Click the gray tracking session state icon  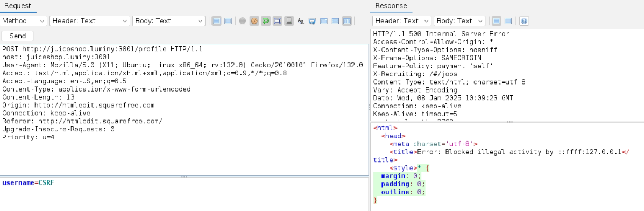pyautogui.click(x=243, y=20)
